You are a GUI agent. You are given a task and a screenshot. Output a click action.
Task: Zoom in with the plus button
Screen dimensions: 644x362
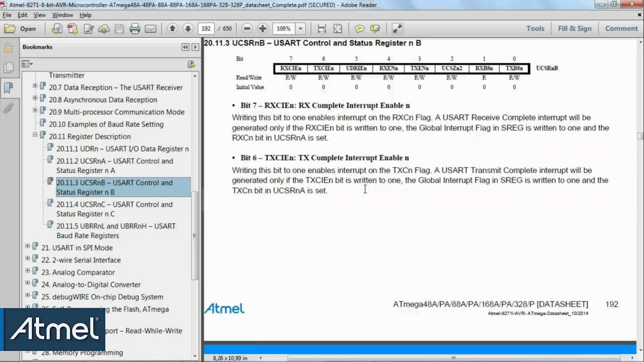tap(262, 29)
